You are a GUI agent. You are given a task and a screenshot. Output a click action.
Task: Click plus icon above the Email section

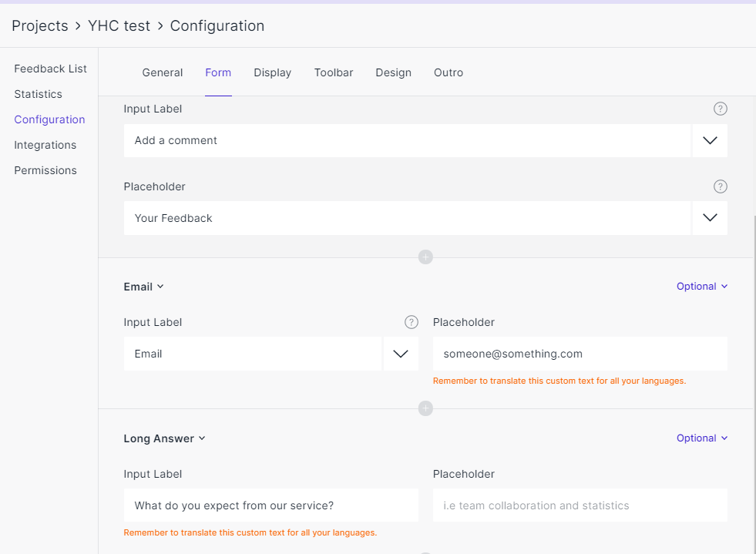(x=425, y=257)
